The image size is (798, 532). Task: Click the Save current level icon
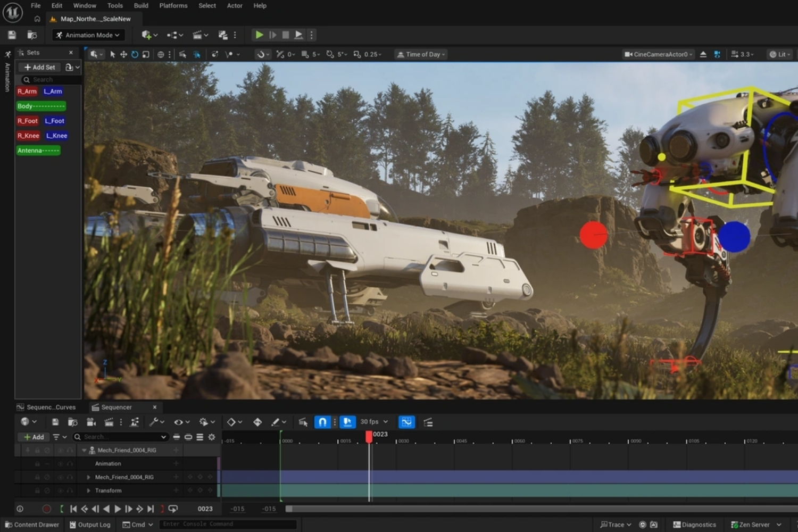12,35
